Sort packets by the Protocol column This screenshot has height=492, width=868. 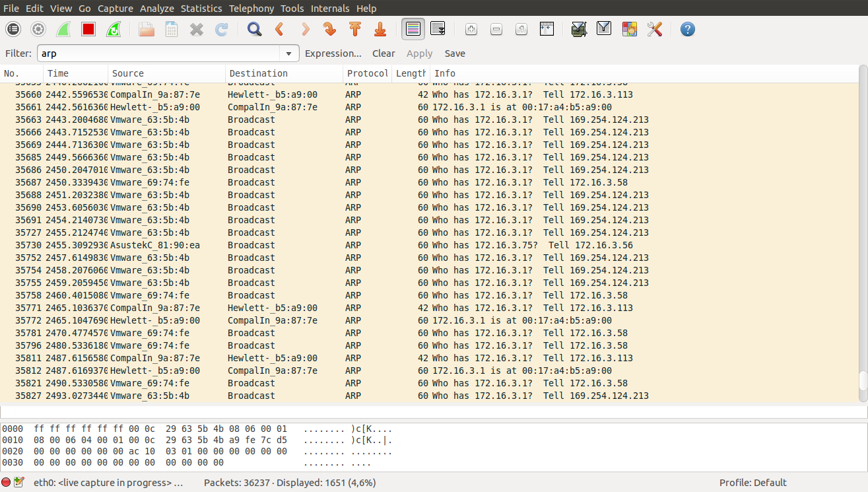[x=367, y=73]
